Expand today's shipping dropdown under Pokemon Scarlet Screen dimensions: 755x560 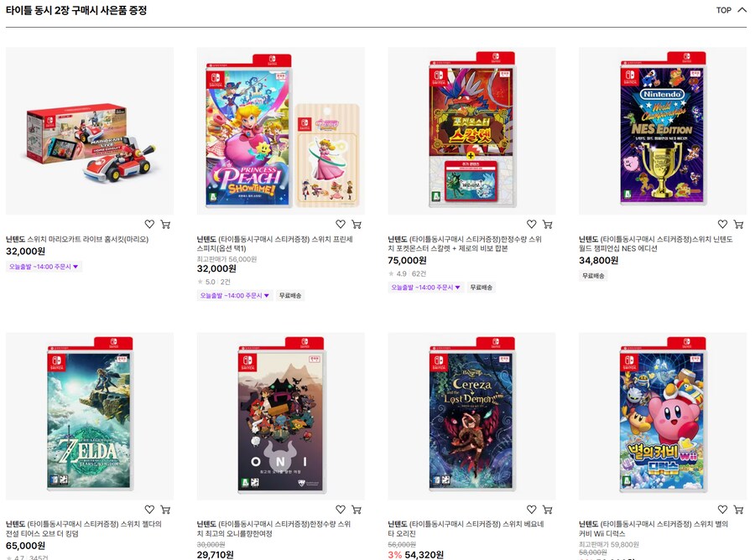point(427,288)
